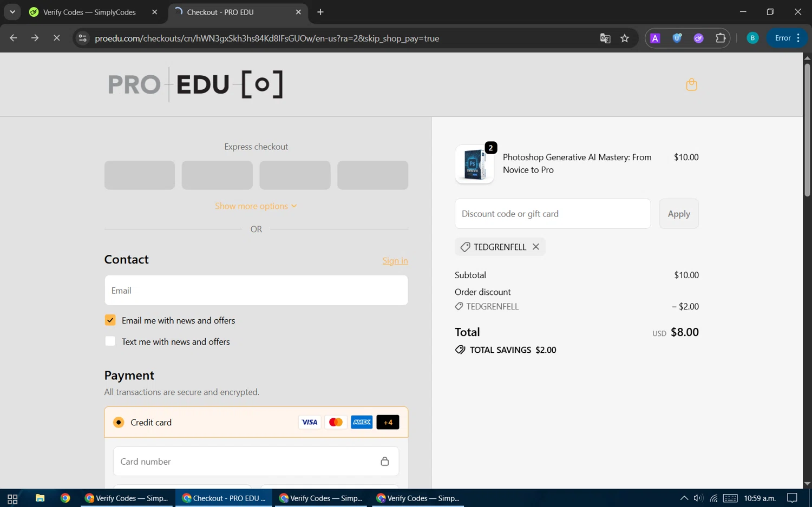Open the tab search dropdown arrow

click(12, 12)
